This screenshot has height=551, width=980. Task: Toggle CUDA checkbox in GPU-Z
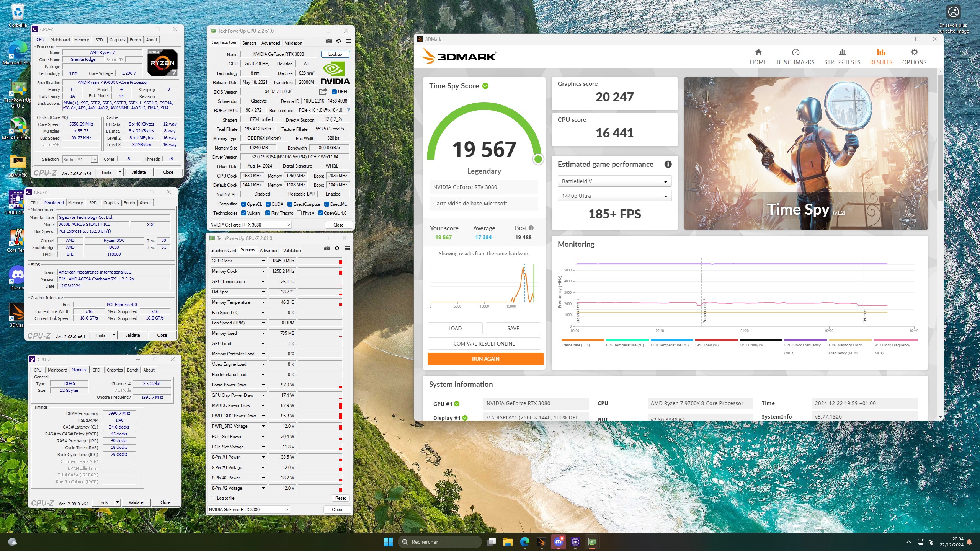[268, 204]
